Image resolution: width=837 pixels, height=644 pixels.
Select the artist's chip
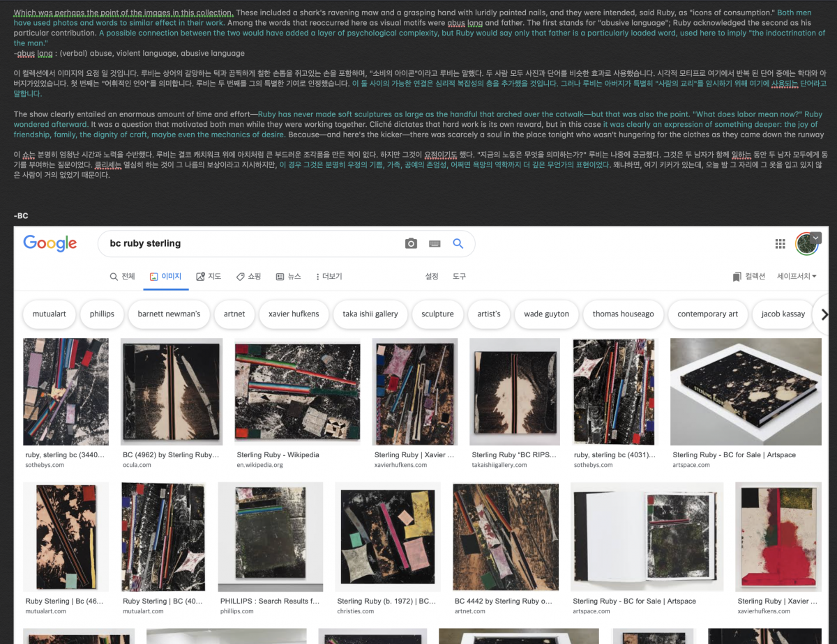click(x=489, y=314)
